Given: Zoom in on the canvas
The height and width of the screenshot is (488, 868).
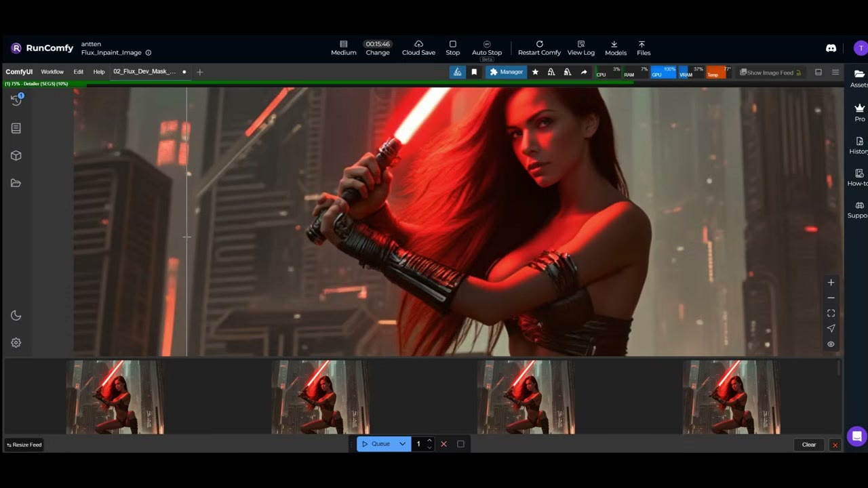Looking at the screenshot, I should click(831, 283).
